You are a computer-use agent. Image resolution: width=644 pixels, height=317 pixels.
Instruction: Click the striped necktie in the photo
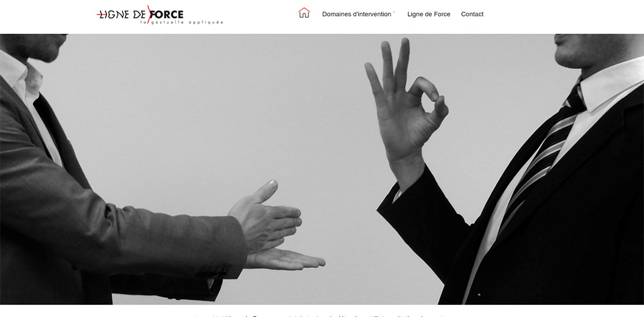tap(542, 156)
